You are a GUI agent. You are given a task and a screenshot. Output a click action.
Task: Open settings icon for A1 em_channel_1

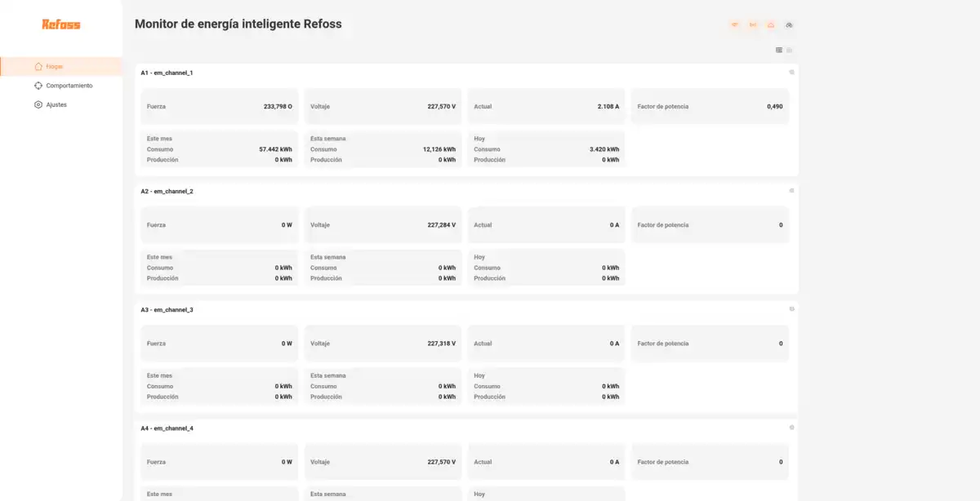[791, 73]
